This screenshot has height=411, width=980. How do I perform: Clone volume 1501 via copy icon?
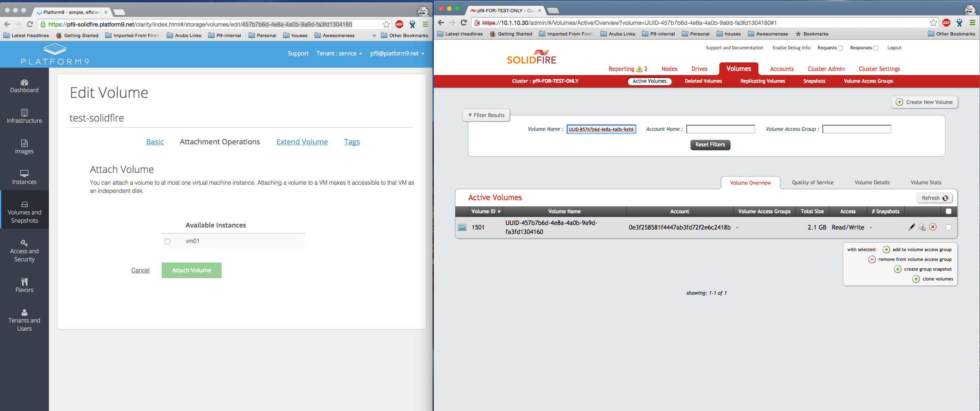[922, 227]
